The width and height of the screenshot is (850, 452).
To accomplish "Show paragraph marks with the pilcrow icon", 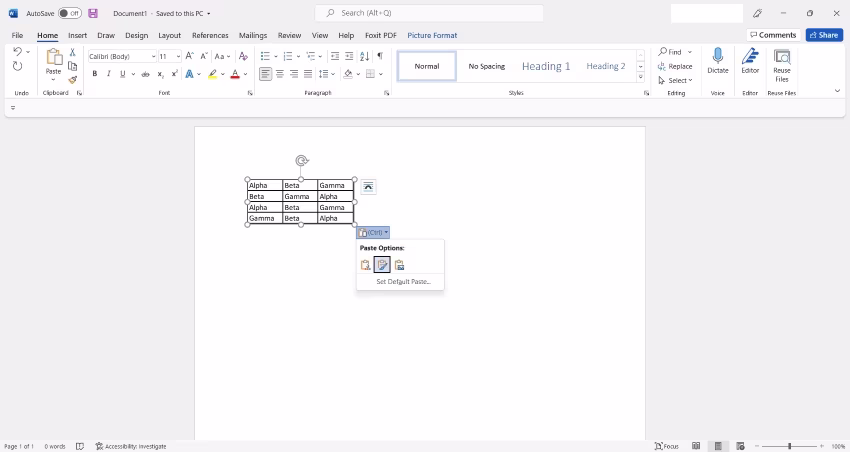I will click(380, 56).
